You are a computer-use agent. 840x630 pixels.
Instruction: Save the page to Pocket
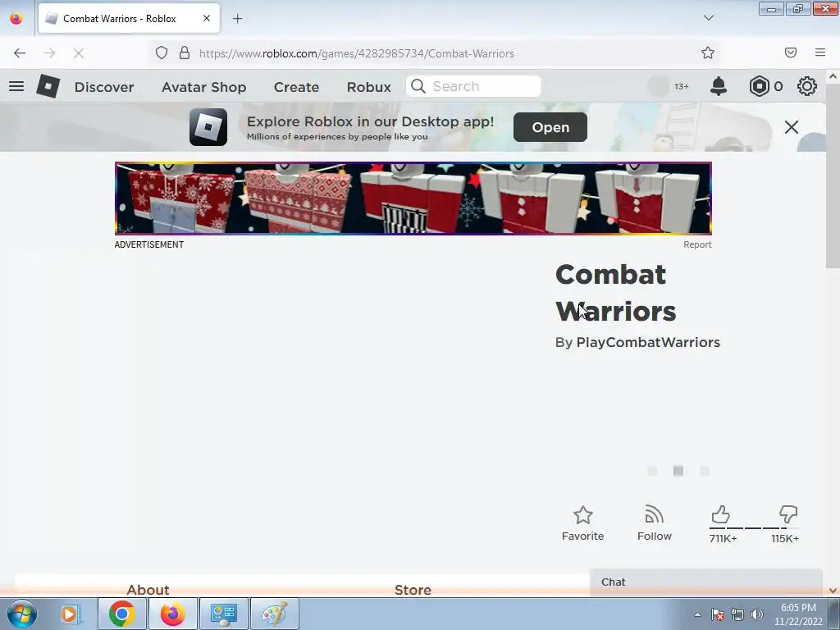coord(791,52)
